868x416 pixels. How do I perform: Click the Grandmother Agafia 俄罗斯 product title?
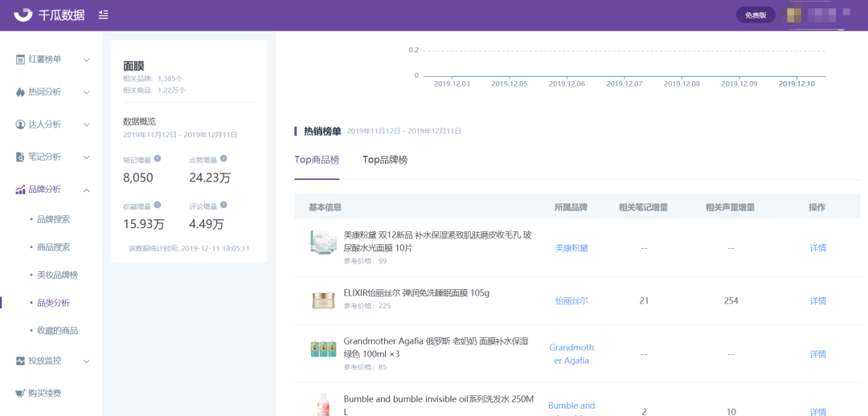click(x=436, y=348)
